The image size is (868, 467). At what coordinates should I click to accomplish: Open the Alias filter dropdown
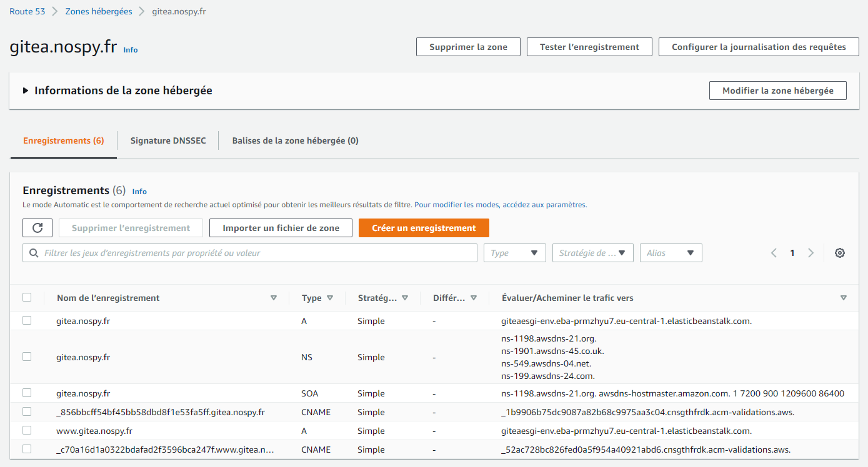[x=671, y=253]
